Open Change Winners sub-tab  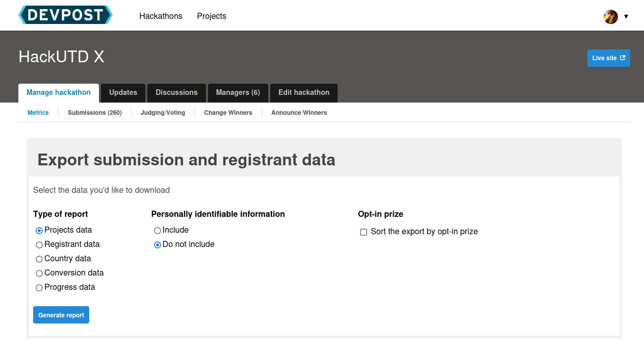228,113
